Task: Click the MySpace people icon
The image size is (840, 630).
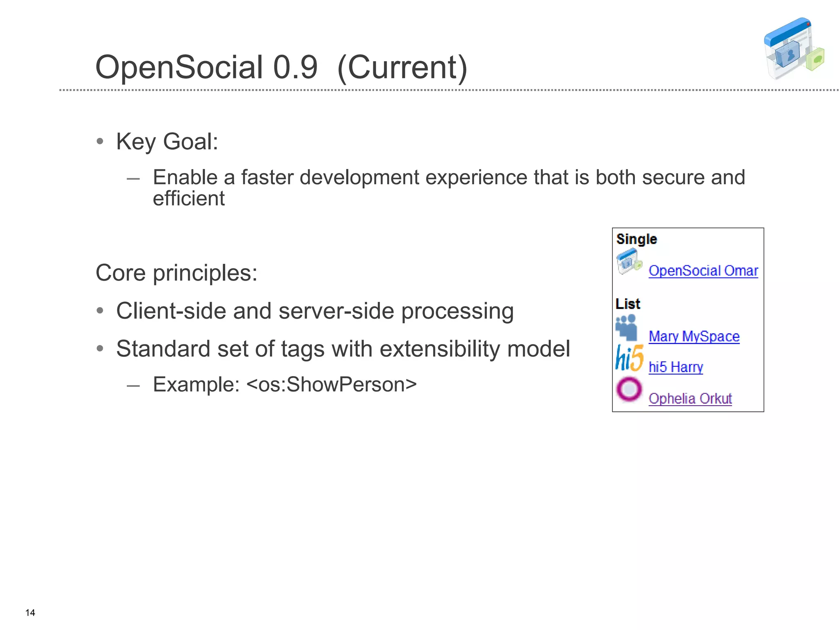Action: [x=627, y=328]
